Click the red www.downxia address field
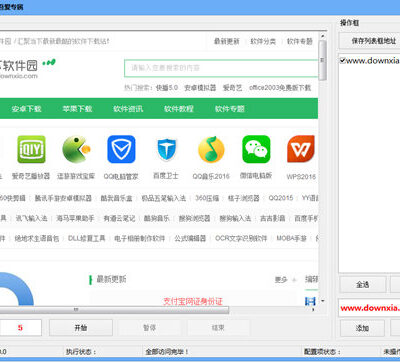 point(369,308)
